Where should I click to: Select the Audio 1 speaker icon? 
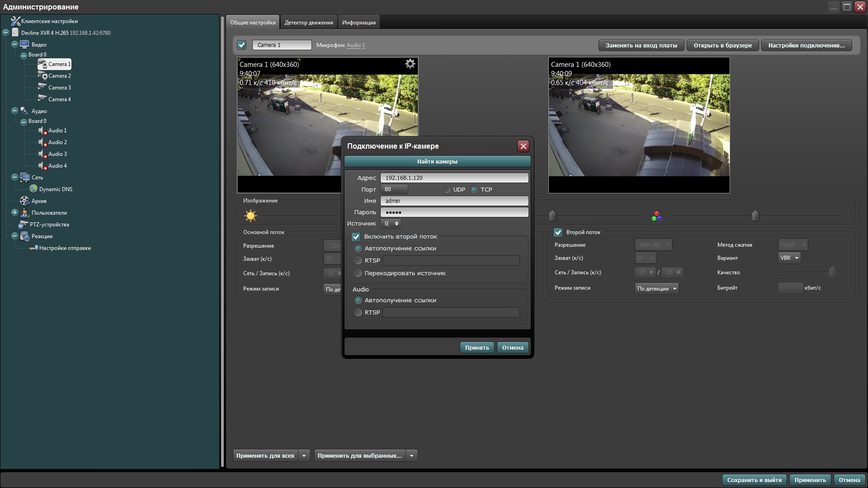click(x=42, y=131)
